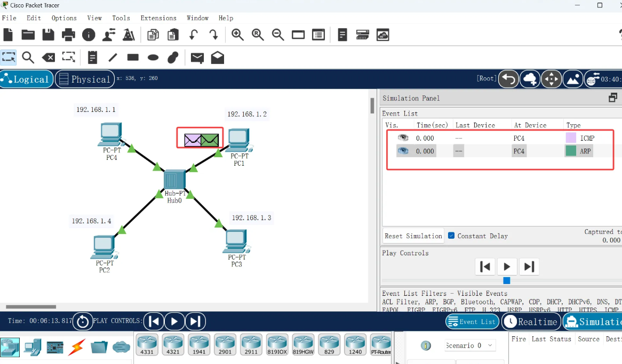Open the Tools menu
This screenshot has width=622, height=364.
pos(121,18)
